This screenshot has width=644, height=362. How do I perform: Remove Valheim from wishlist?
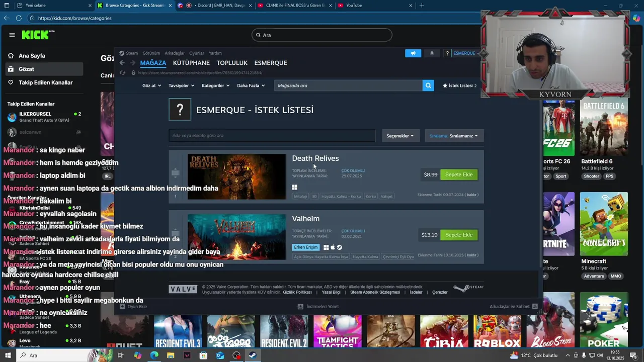click(471, 255)
